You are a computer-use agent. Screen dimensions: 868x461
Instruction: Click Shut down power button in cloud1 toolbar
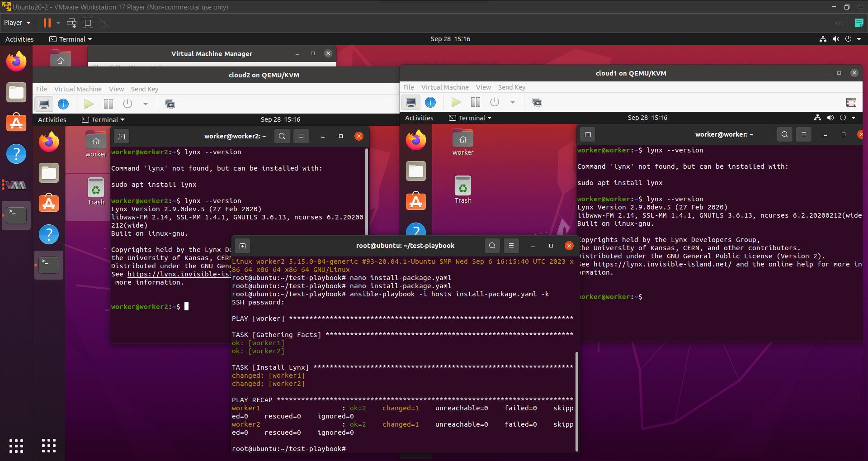pyautogui.click(x=495, y=102)
